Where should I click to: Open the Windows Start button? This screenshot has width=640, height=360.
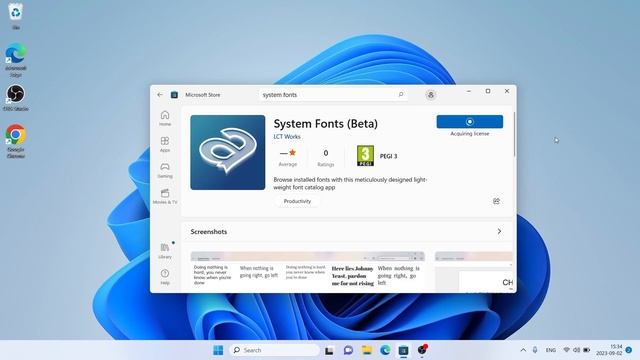[218, 350]
